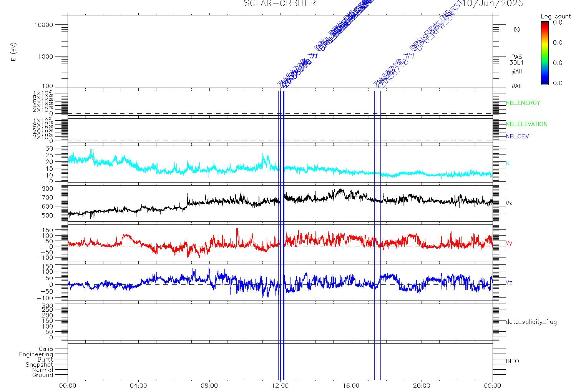Click the 1000 energy axis tick label

click(45, 56)
